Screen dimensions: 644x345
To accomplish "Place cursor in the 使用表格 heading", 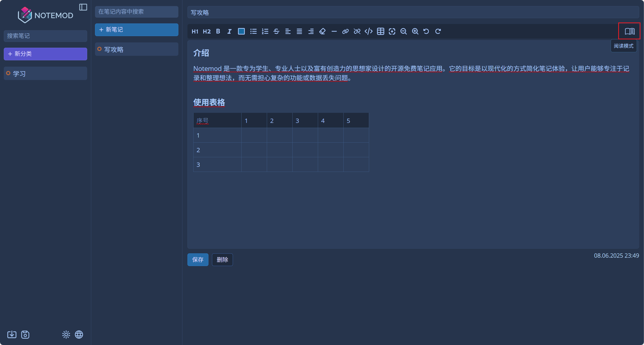I will pyautogui.click(x=209, y=102).
